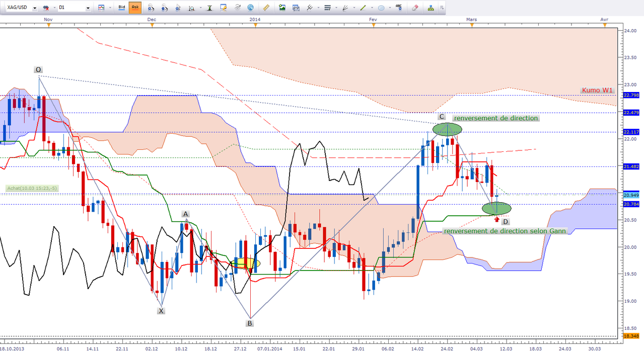Select the ellipse shape drawing tool
644x352 pixels.
tap(381, 8)
